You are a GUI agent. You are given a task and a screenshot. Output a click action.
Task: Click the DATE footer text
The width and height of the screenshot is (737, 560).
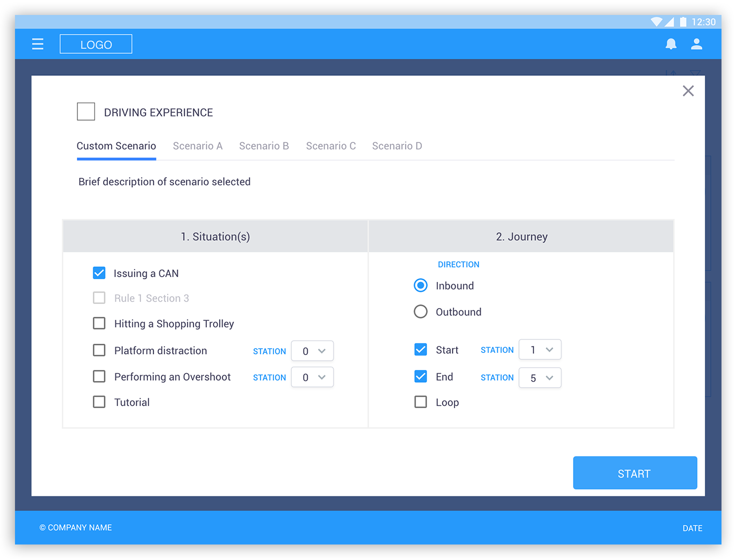[x=692, y=528]
